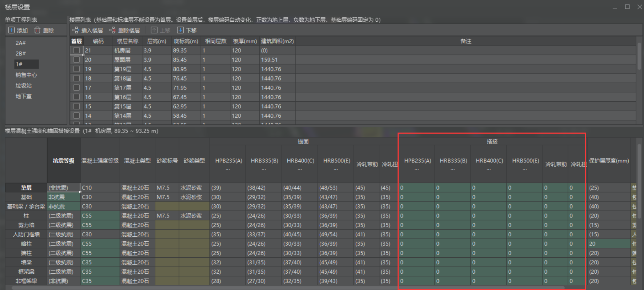
Task: Click C55 concrete grade in 柱 row
Action: click(x=100, y=216)
